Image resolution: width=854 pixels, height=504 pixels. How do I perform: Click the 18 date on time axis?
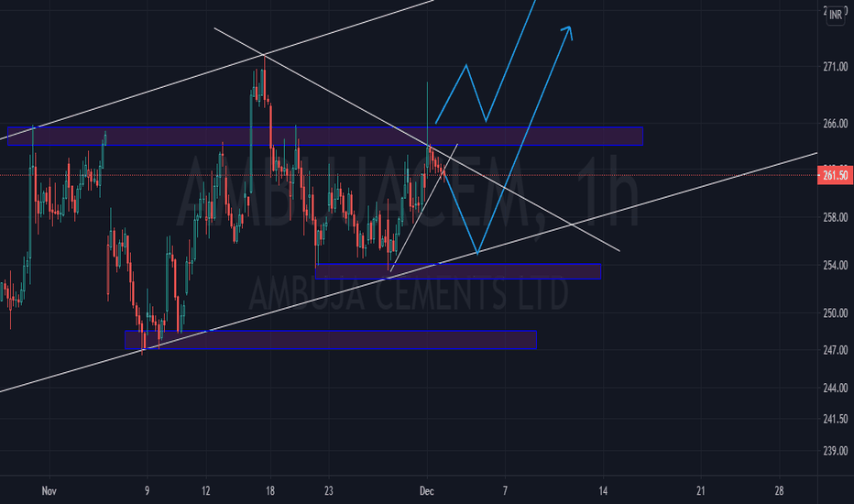(x=270, y=491)
